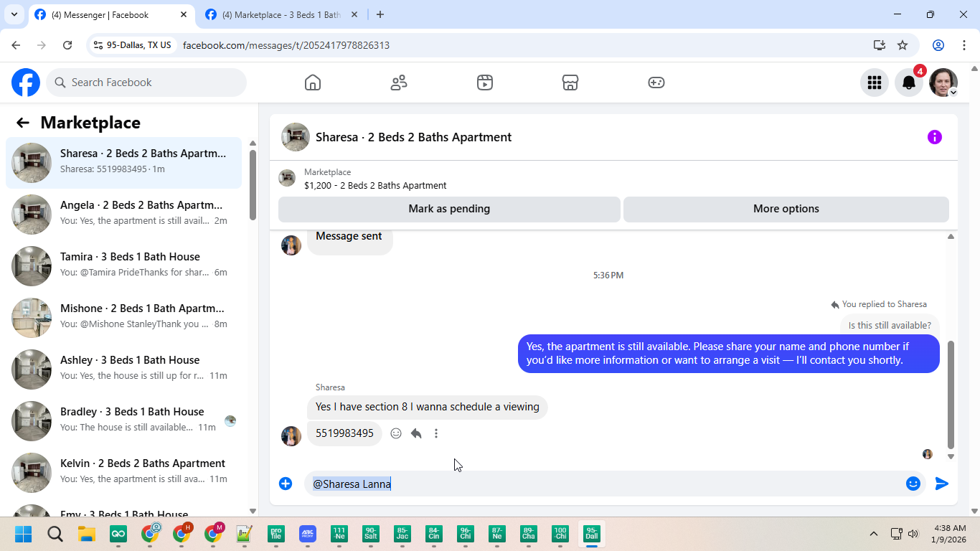The width and height of the screenshot is (980, 551).
Task: Open the volume control in system tray
Action: pyautogui.click(x=913, y=534)
